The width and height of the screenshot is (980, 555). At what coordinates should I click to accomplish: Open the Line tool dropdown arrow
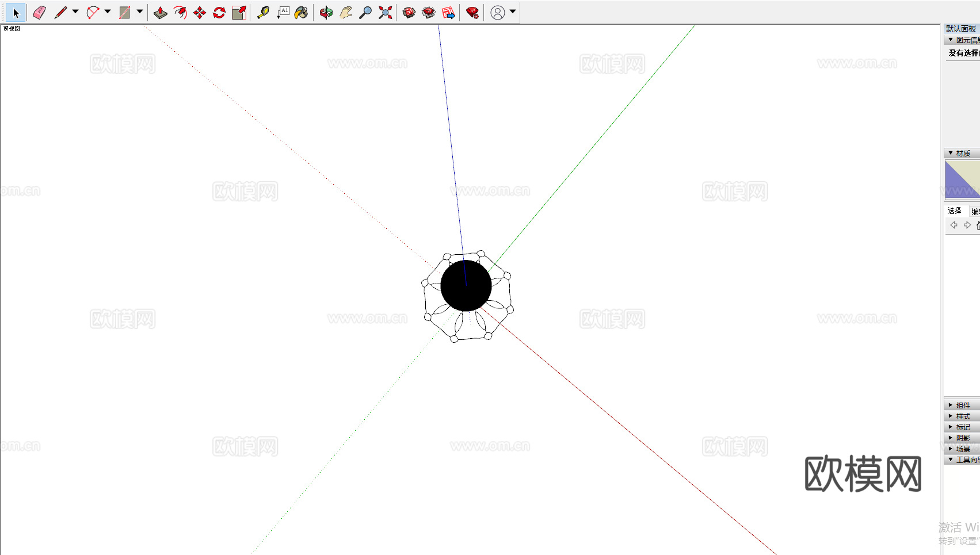pos(75,12)
